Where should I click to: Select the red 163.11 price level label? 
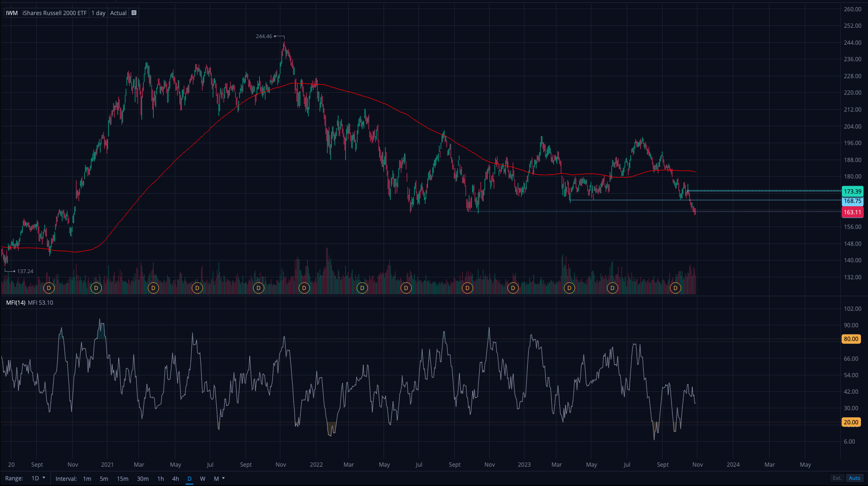pos(852,212)
